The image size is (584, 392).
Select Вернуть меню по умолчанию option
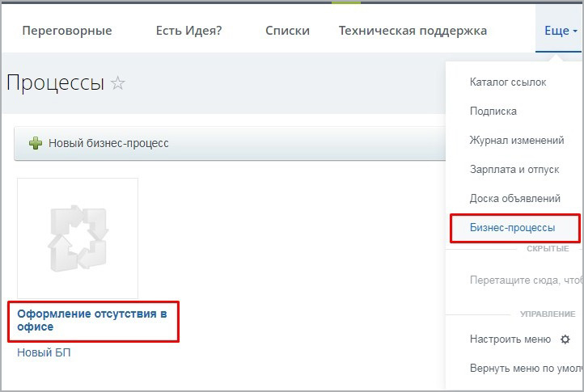pos(526,369)
